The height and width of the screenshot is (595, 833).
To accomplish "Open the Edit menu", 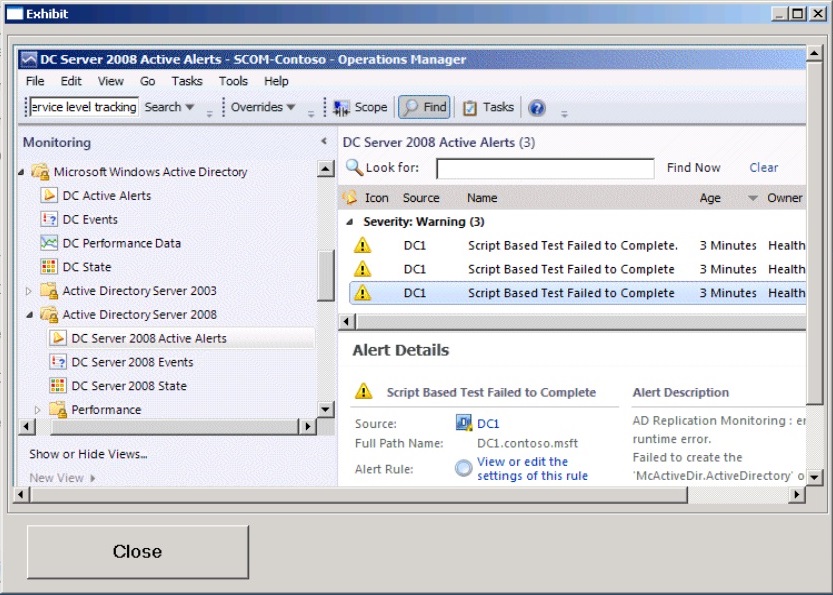I will click(x=71, y=81).
